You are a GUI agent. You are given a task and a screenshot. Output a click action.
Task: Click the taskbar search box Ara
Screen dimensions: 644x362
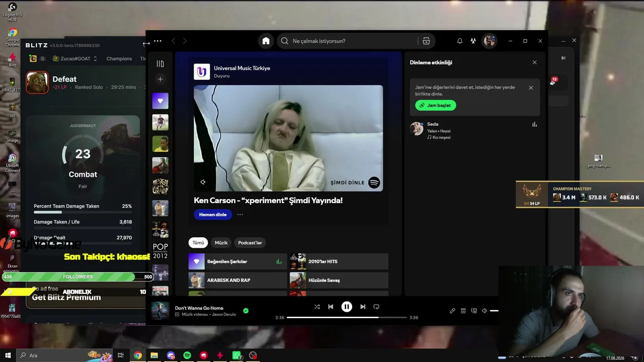click(x=65, y=355)
